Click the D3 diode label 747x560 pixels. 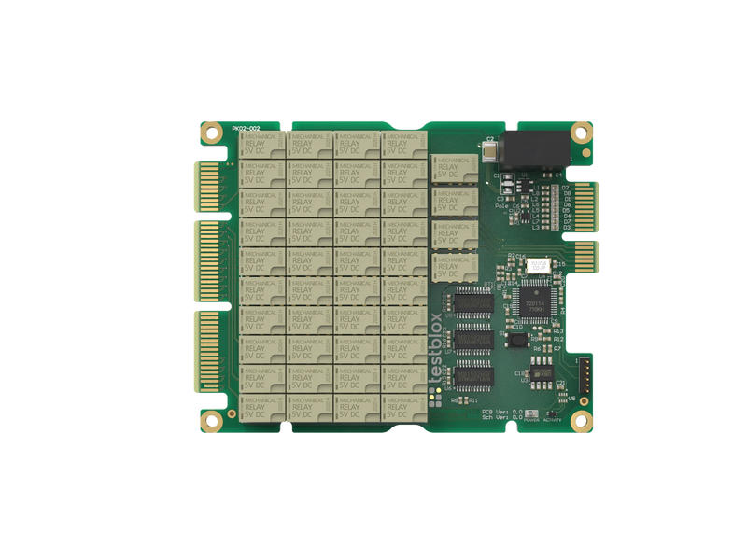tap(567, 228)
